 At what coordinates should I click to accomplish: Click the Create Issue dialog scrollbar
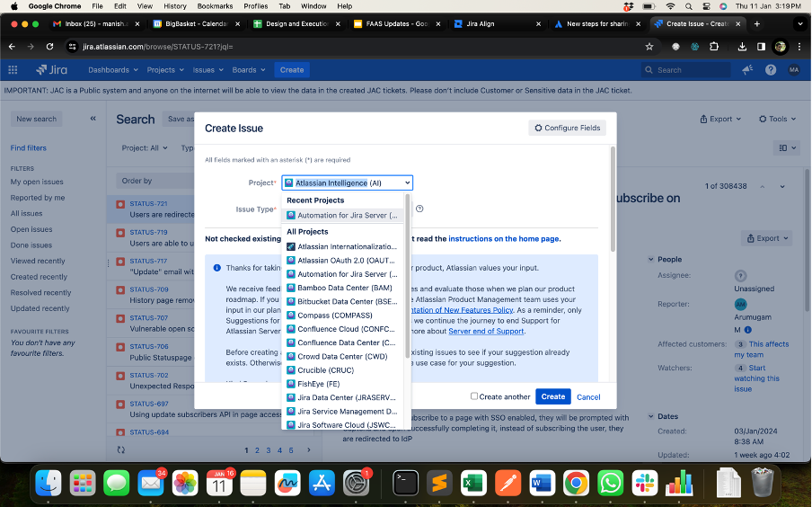613,200
